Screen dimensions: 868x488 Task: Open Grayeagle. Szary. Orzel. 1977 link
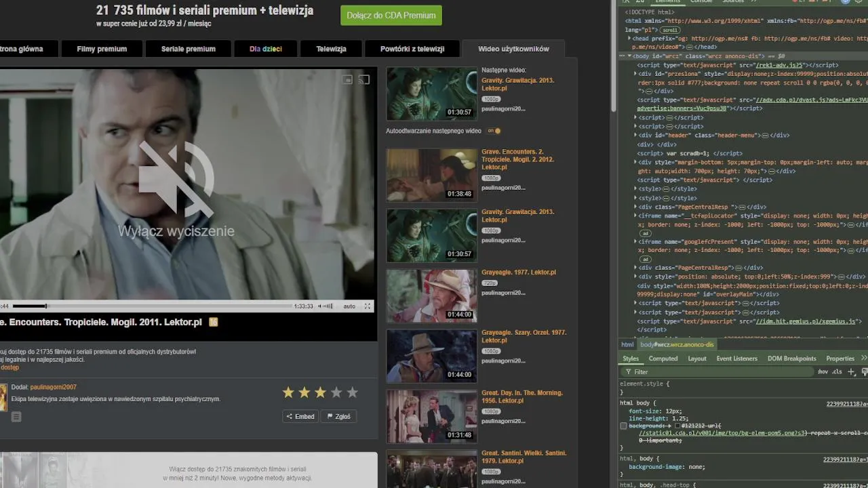[524, 336]
